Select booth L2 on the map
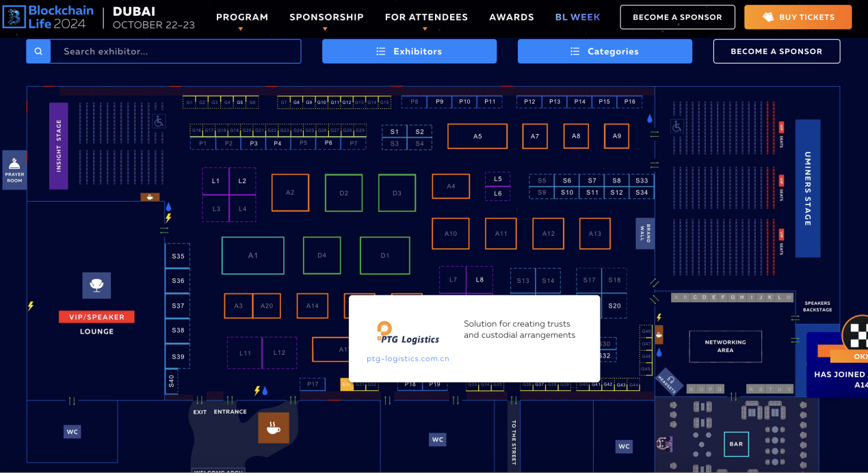This screenshot has width=868, height=473. point(242,181)
